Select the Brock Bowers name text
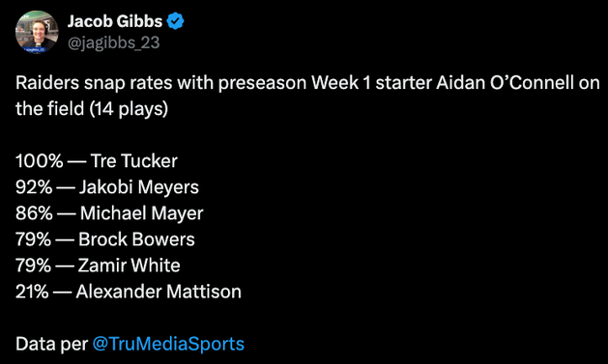 coord(136,239)
